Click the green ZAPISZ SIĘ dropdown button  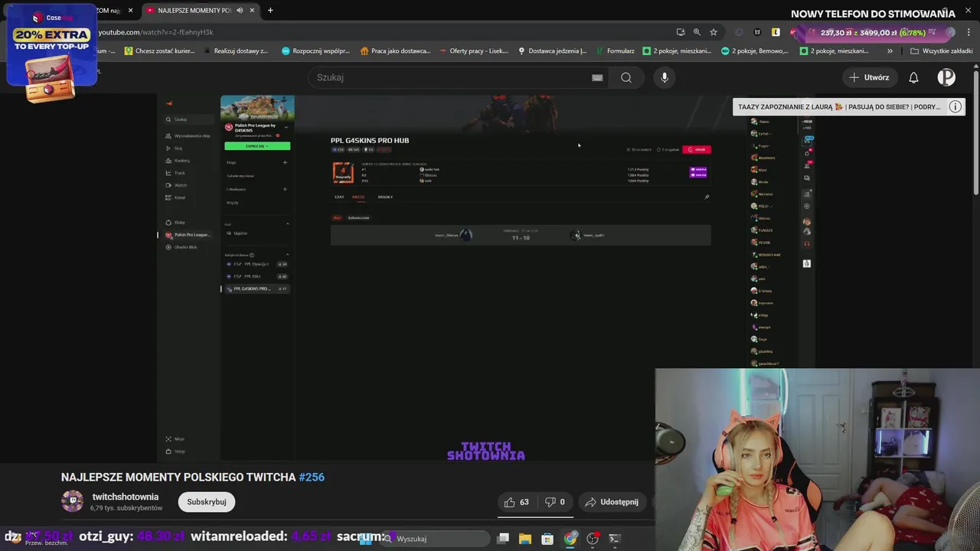point(257,146)
